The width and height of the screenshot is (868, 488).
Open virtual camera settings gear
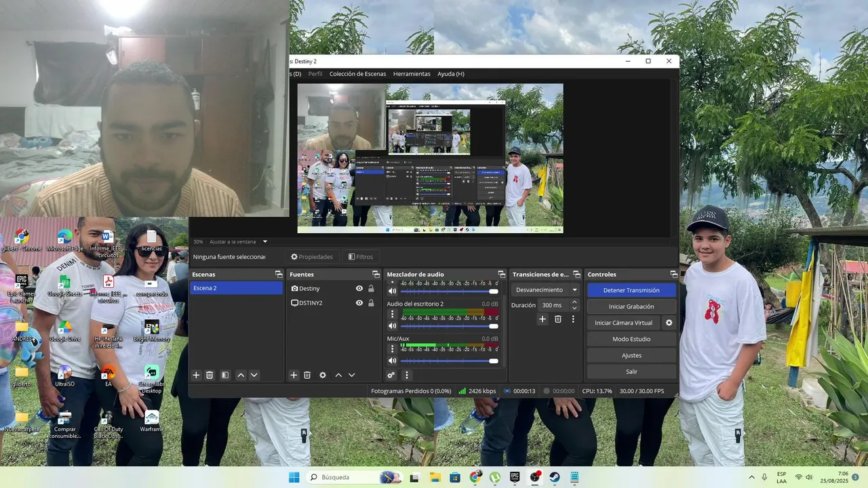coord(669,323)
